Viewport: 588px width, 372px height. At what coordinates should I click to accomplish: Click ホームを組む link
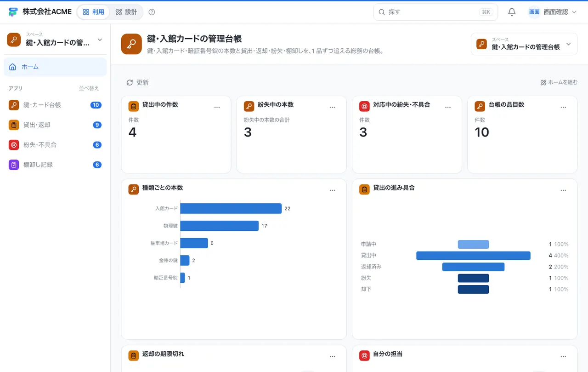tap(559, 82)
